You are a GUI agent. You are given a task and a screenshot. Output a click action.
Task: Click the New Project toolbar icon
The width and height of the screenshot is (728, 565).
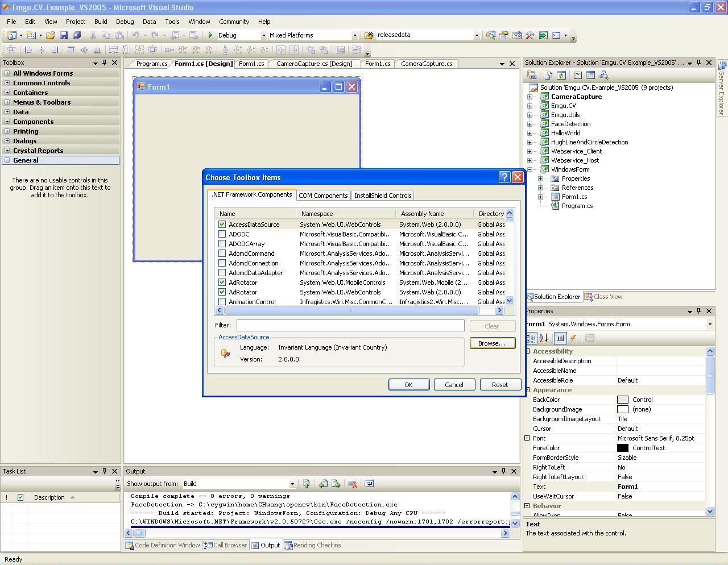pyautogui.click(x=11, y=35)
